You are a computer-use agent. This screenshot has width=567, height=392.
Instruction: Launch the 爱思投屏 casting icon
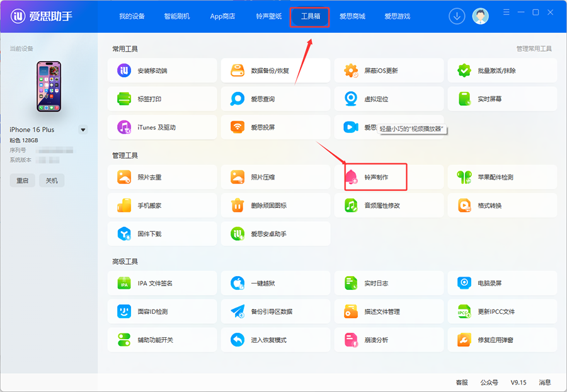[238, 127]
